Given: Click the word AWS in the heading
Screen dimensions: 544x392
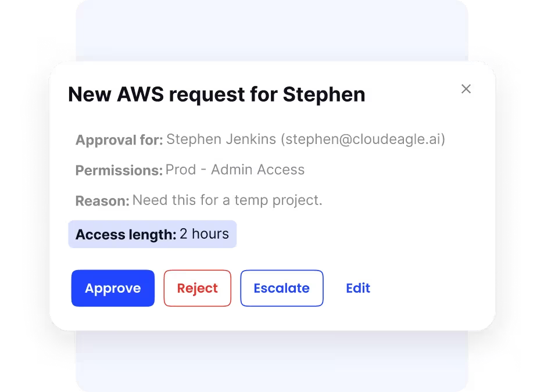Looking at the screenshot, I should (140, 94).
